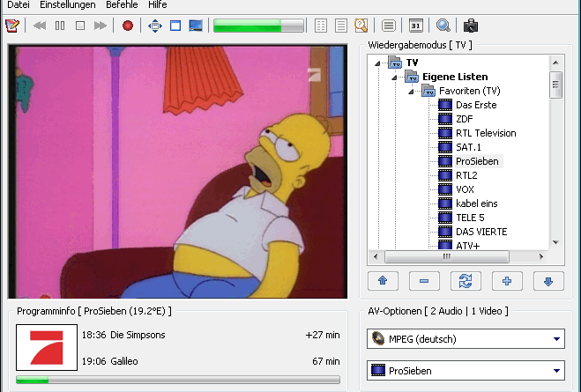Open the Befehle menu
The image size is (581, 392).
click(121, 5)
